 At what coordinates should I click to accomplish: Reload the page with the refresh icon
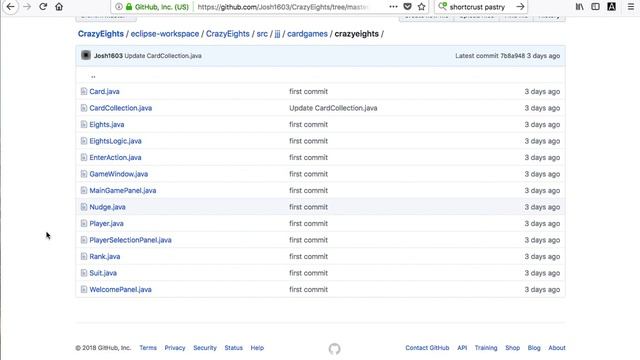43,7
